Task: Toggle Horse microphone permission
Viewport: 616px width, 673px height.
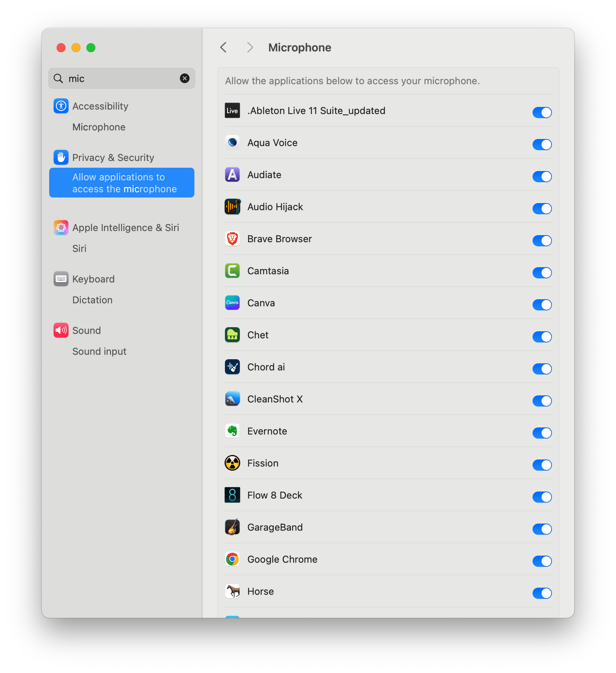Action: click(542, 593)
